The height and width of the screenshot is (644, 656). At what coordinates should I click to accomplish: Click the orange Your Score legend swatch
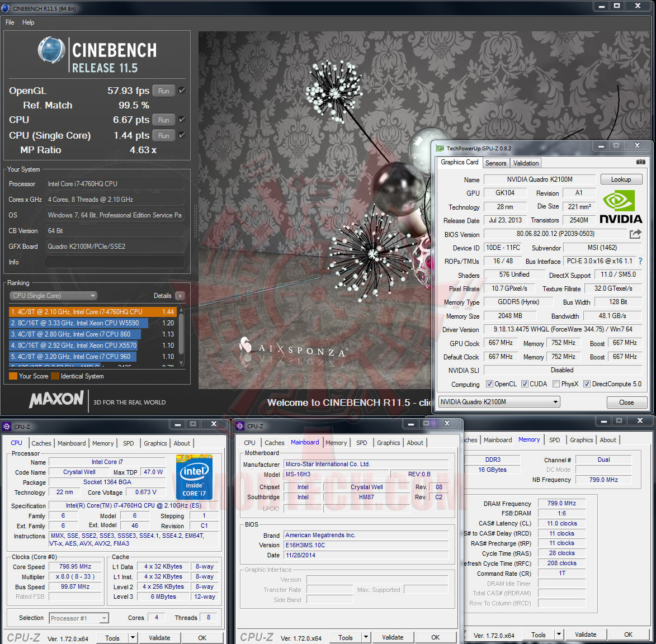tap(13, 376)
